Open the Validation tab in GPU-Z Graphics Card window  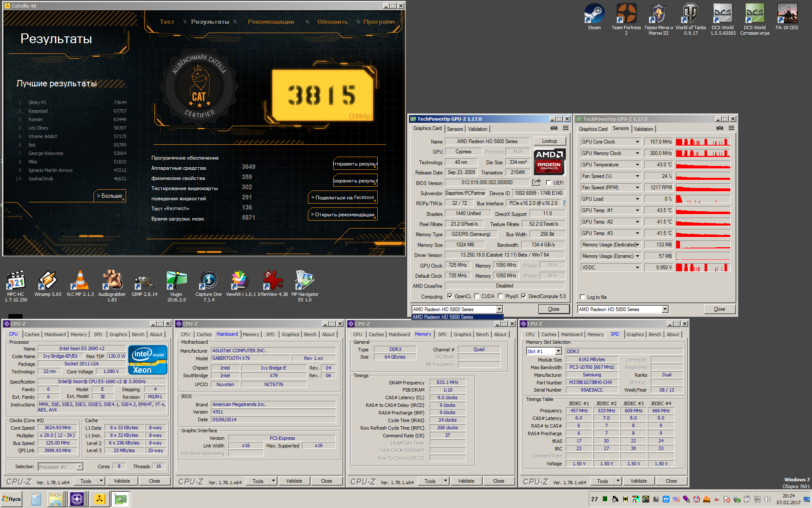477,129
